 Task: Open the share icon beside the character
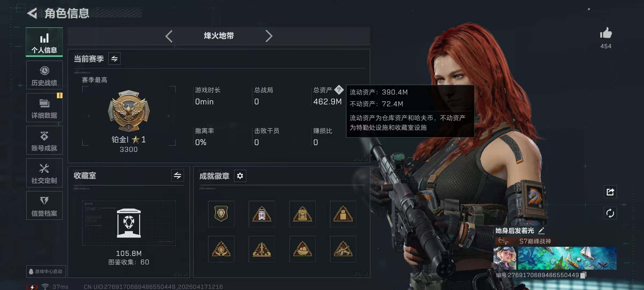coord(610,192)
